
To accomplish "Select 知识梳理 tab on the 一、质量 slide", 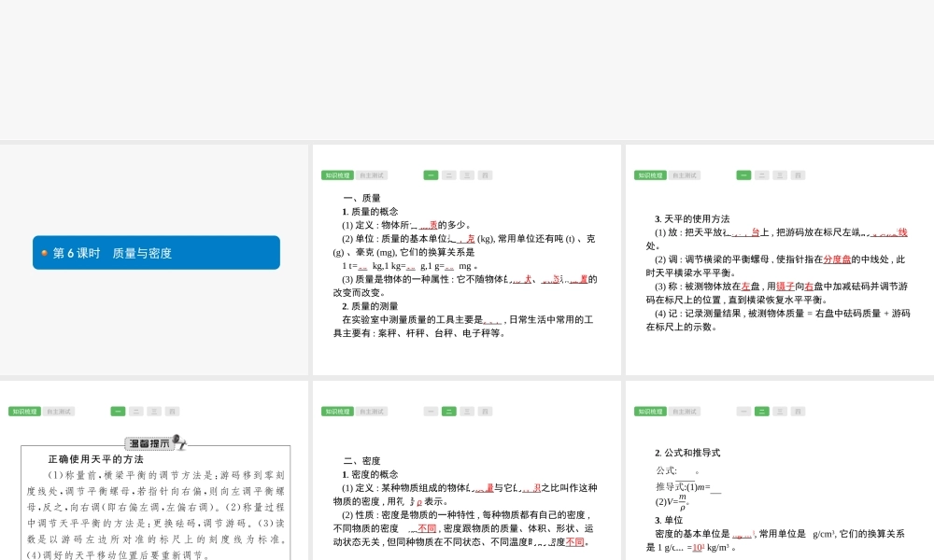I will 337,175.
